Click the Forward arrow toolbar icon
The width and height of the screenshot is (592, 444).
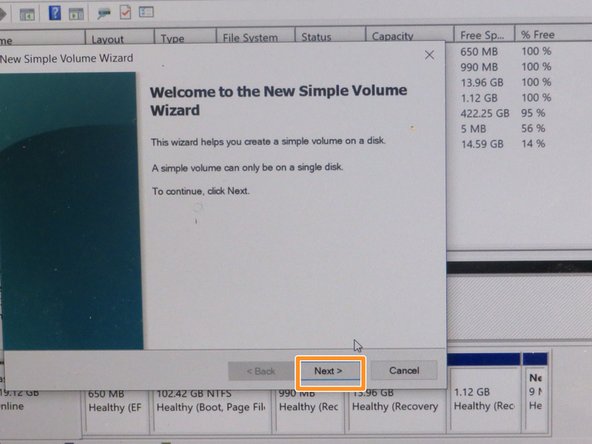pyautogui.click(x=3, y=14)
